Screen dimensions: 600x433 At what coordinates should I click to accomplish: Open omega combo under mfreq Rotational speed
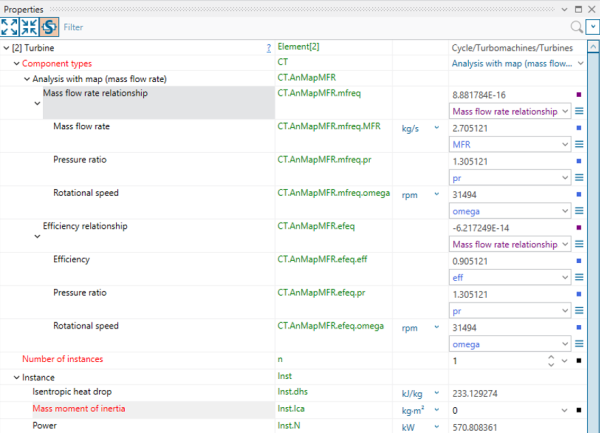[x=510, y=211]
